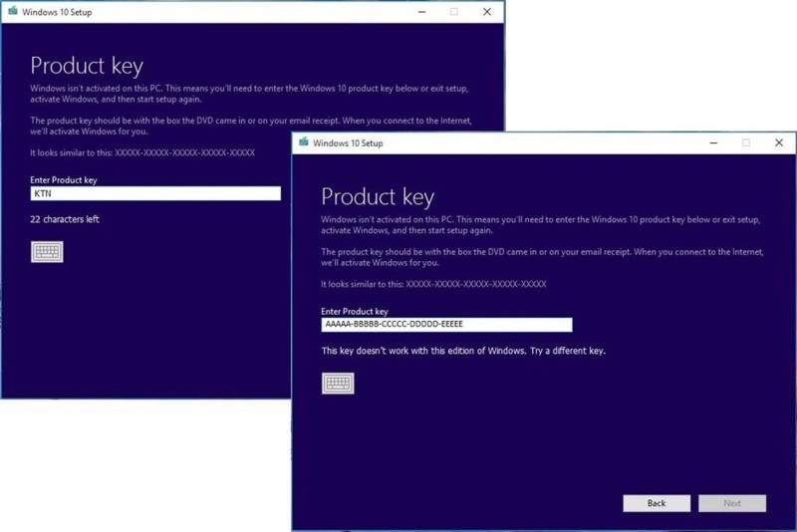Click the Product key heading in front window
This screenshot has width=797, height=532.
click(x=378, y=196)
